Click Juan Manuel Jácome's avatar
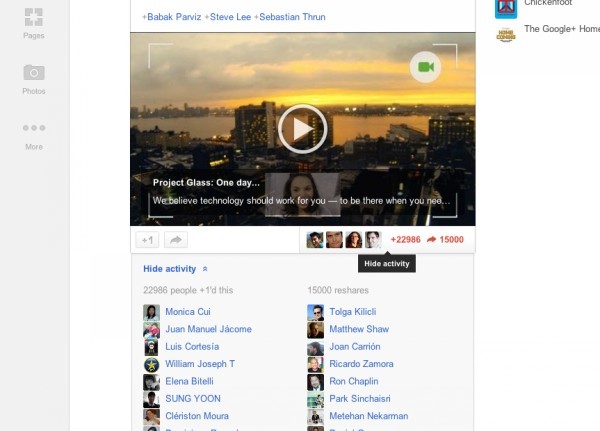The width and height of the screenshot is (600, 431). click(152, 330)
